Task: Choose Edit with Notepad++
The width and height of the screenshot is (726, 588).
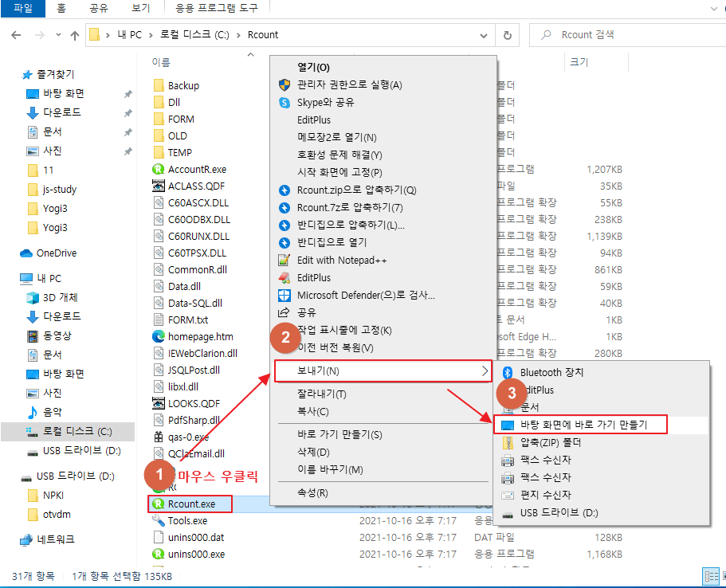Action: (342, 261)
